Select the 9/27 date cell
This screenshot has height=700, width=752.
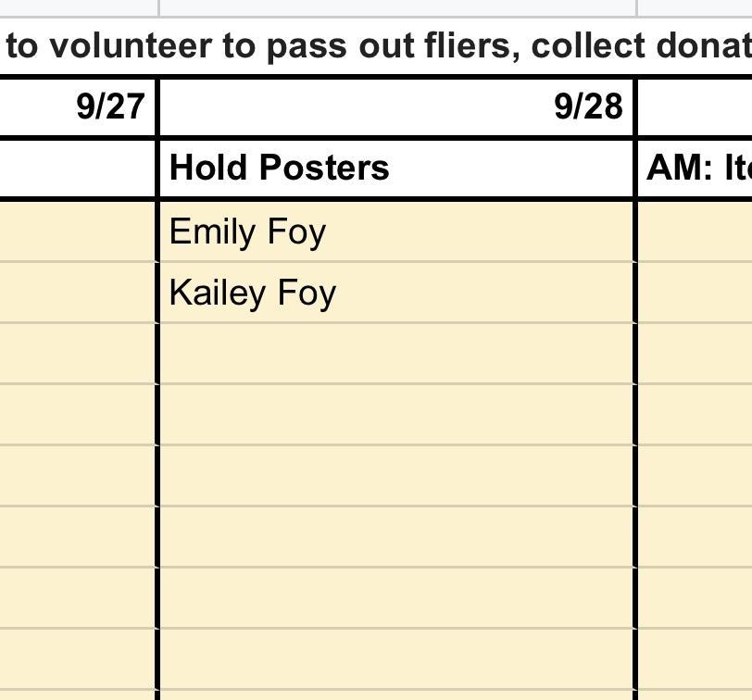click(78, 107)
